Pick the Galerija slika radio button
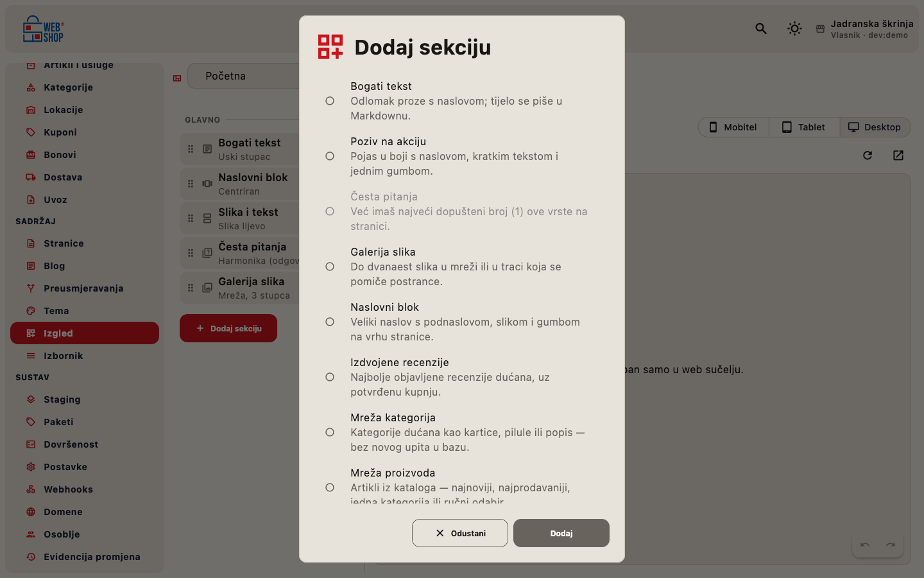The image size is (924, 578). 330,267
